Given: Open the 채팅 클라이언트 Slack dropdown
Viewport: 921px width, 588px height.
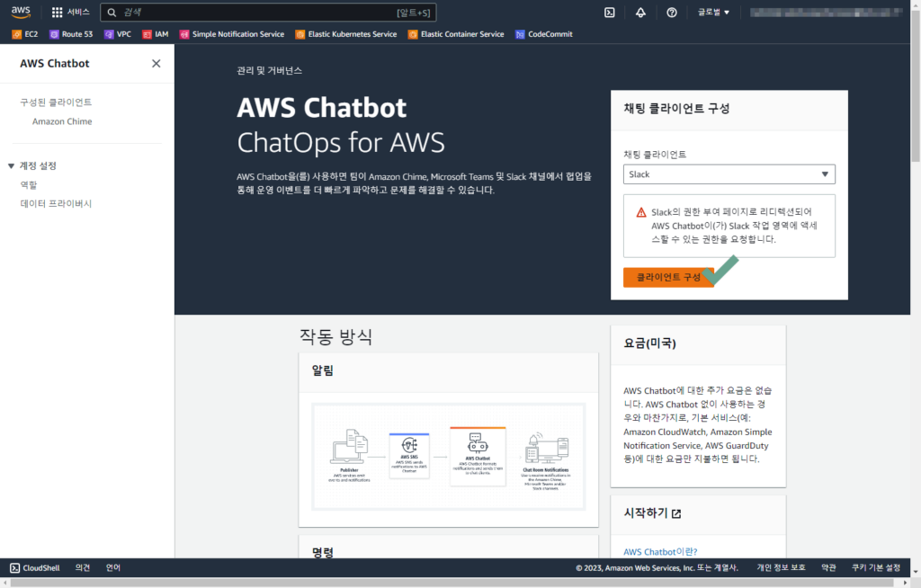Looking at the screenshot, I should click(729, 174).
